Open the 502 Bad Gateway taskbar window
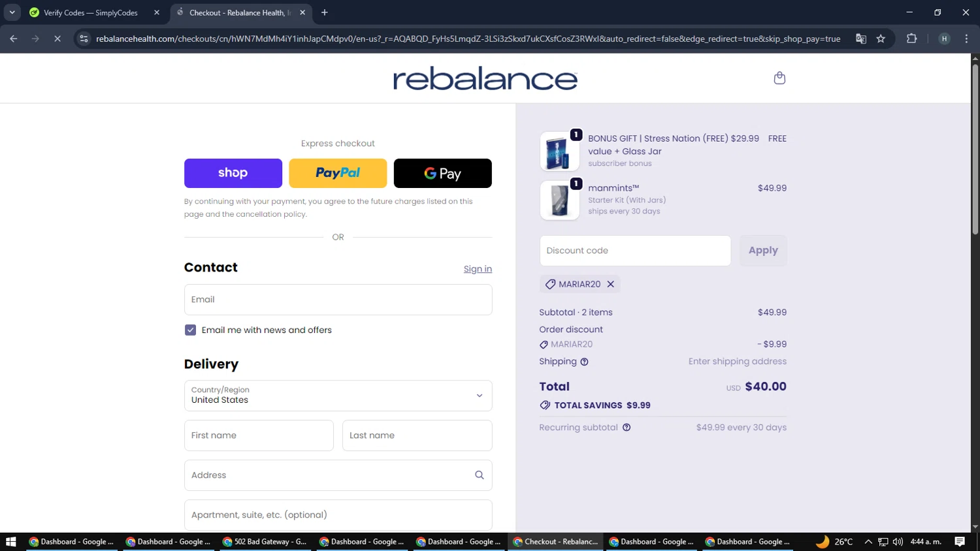The width and height of the screenshot is (980, 551). pos(265,542)
